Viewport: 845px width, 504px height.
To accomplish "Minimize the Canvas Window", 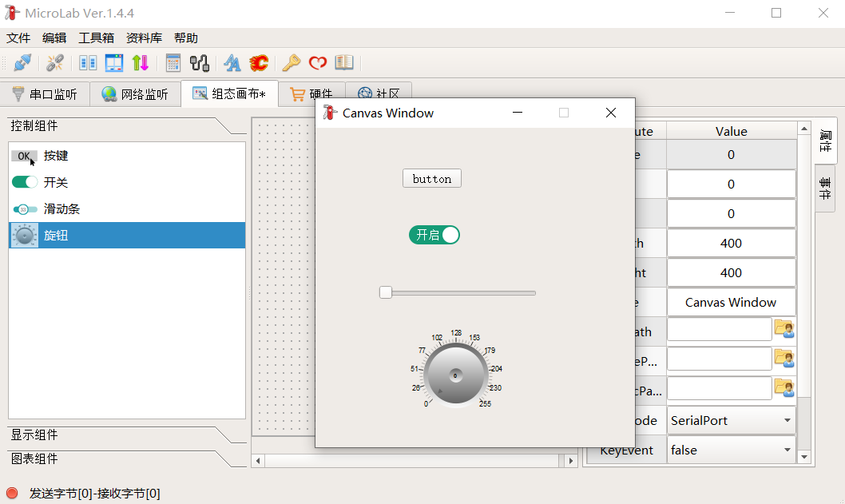I will point(518,112).
